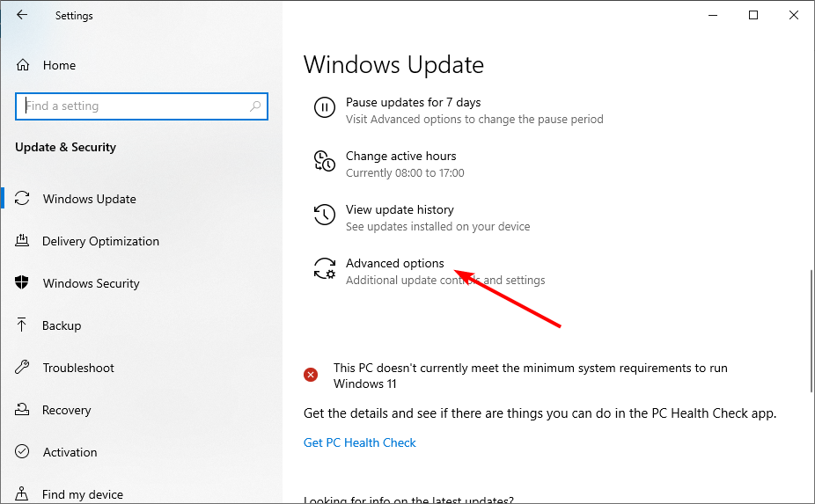
Task: Select Find my device
Action: [x=83, y=493]
